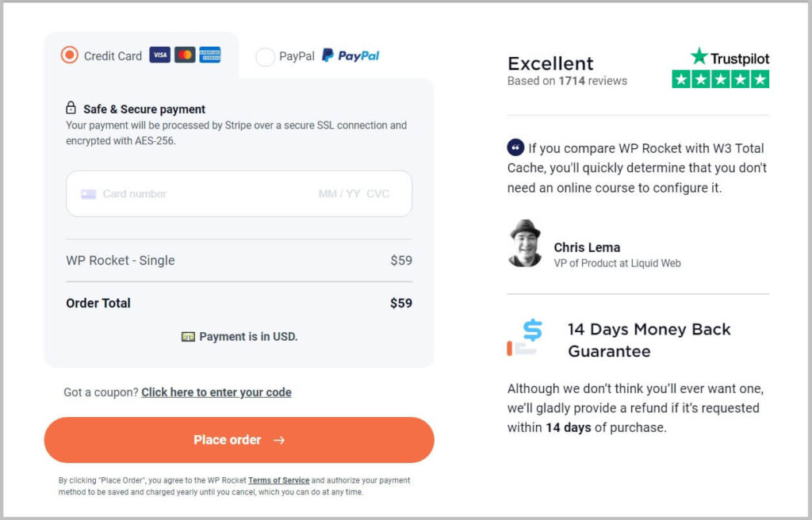Click the Trustpilot logo
812x520 pixels.
[730, 58]
